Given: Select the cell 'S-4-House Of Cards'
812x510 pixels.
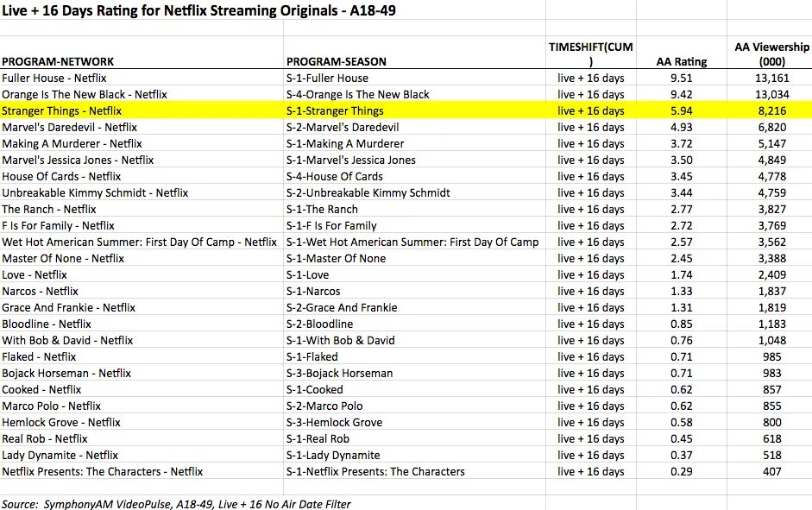Looking at the screenshot, I should tap(335, 177).
